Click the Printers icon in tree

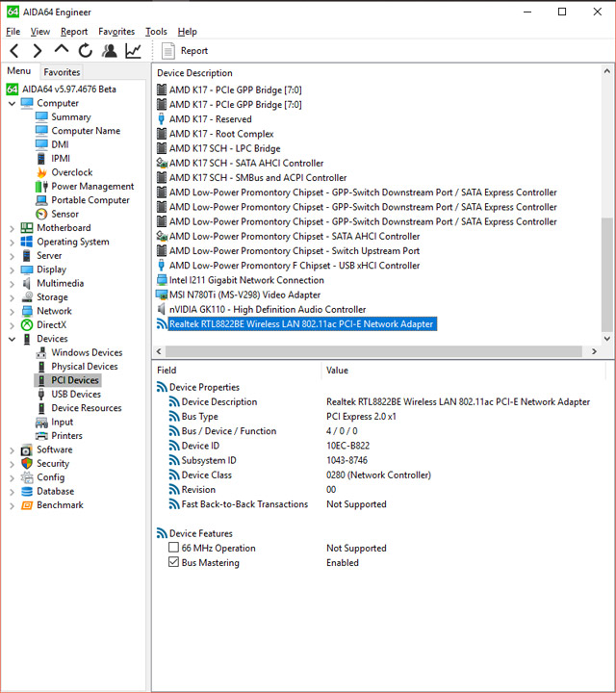click(41, 436)
